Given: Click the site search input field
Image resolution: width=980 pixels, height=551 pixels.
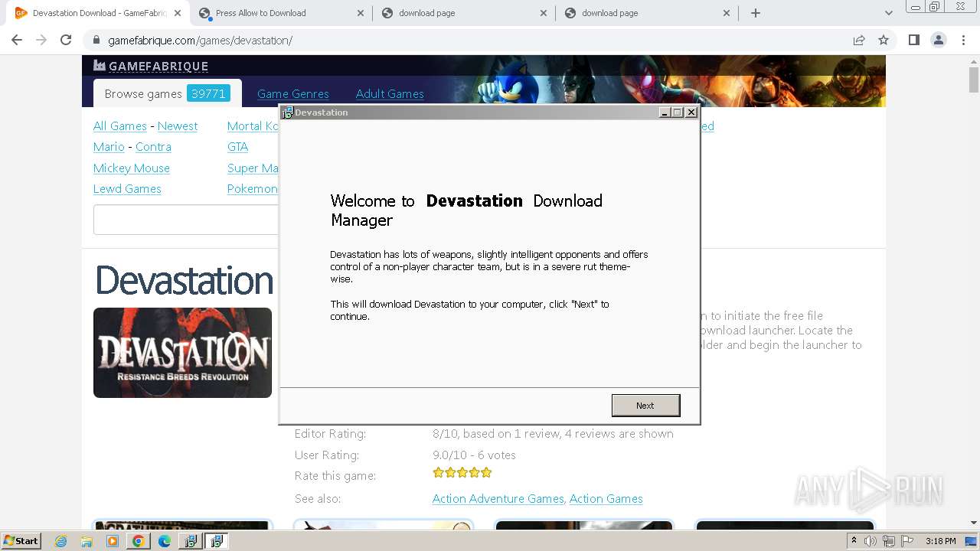Looking at the screenshot, I should [x=186, y=220].
